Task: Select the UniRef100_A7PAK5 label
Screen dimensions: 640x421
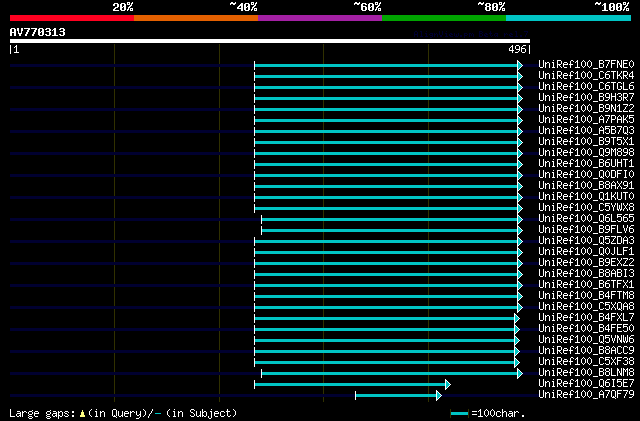Action: click(586, 120)
